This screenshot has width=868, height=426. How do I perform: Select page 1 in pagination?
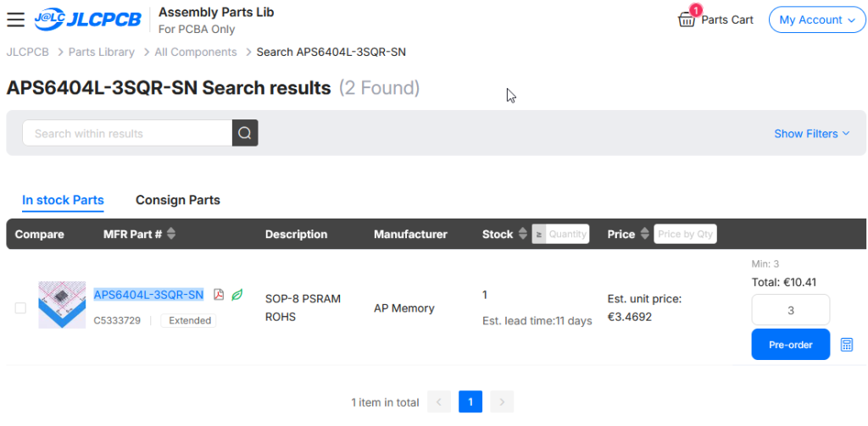click(470, 402)
